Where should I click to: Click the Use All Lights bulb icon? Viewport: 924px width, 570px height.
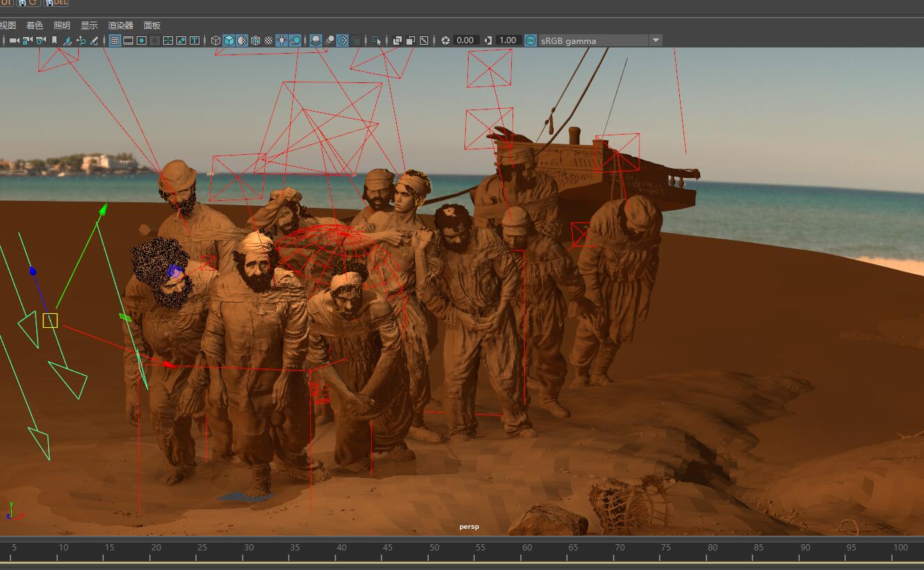282,40
